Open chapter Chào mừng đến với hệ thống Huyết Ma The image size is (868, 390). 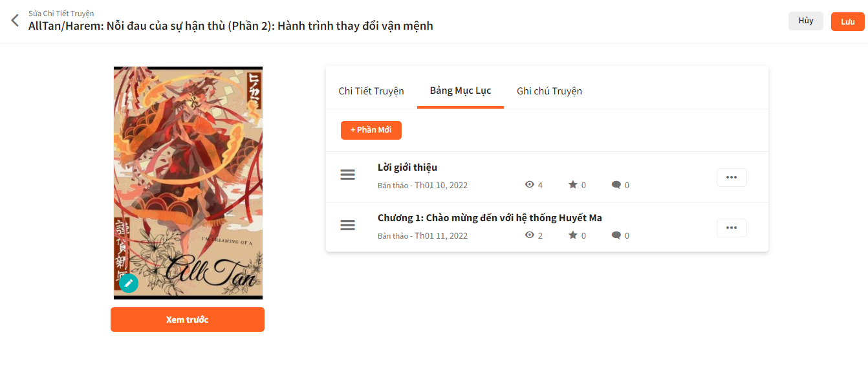(490, 218)
